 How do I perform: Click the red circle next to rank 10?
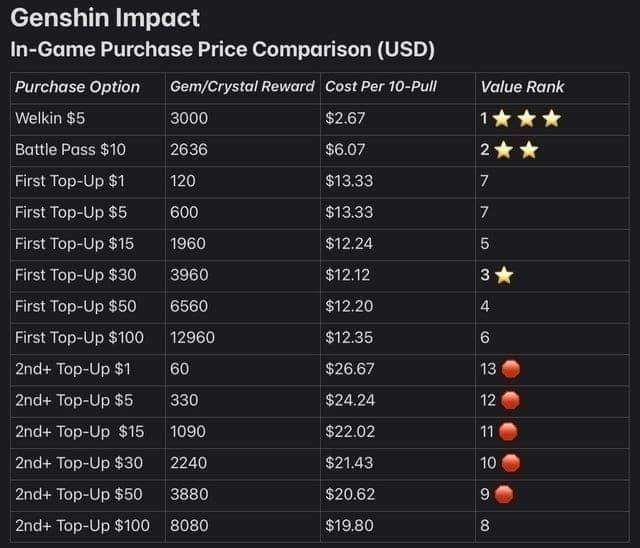click(x=510, y=463)
